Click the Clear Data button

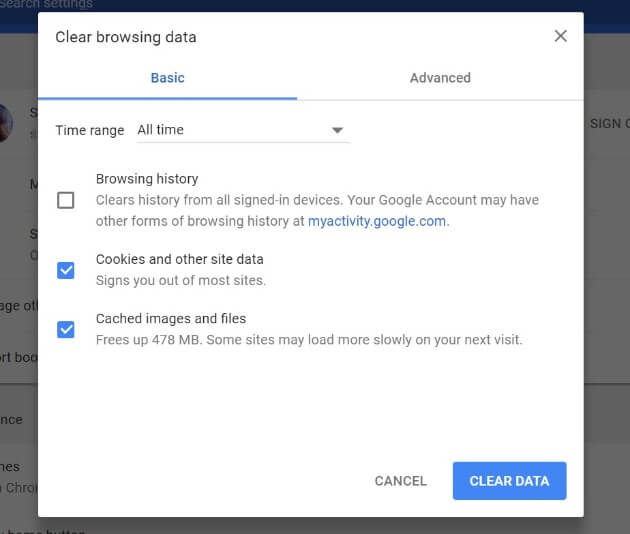(x=509, y=481)
